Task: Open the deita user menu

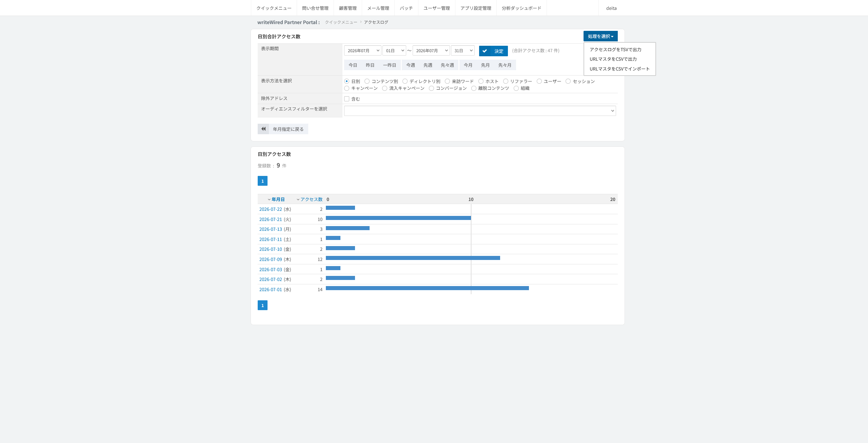Action: (x=611, y=8)
